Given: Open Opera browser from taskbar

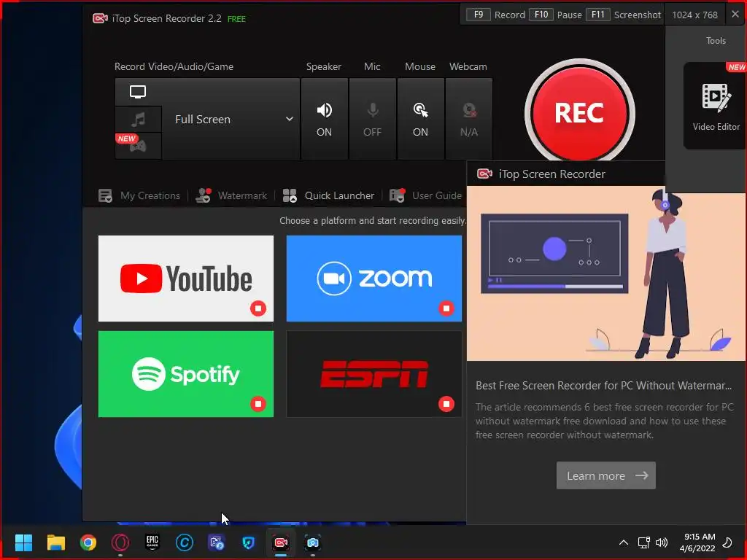Looking at the screenshot, I should pyautogui.click(x=120, y=542).
